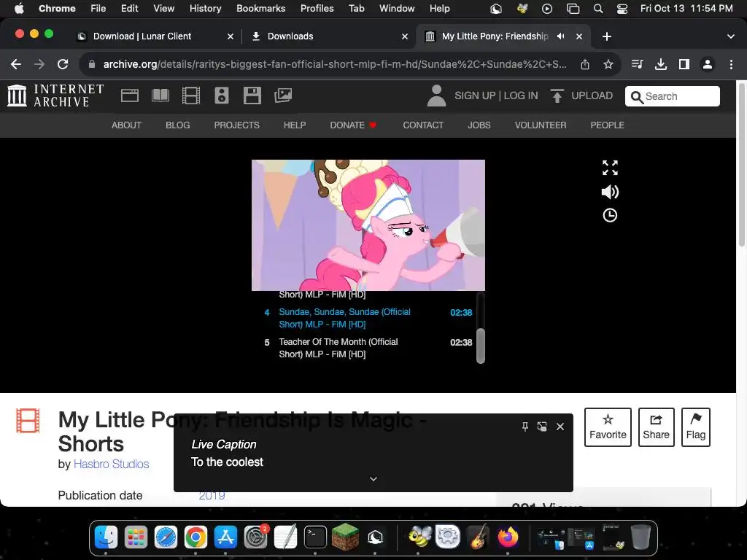Click the video player frame
Image resolution: width=747 pixels, height=560 pixels.
tap(368, 225)
